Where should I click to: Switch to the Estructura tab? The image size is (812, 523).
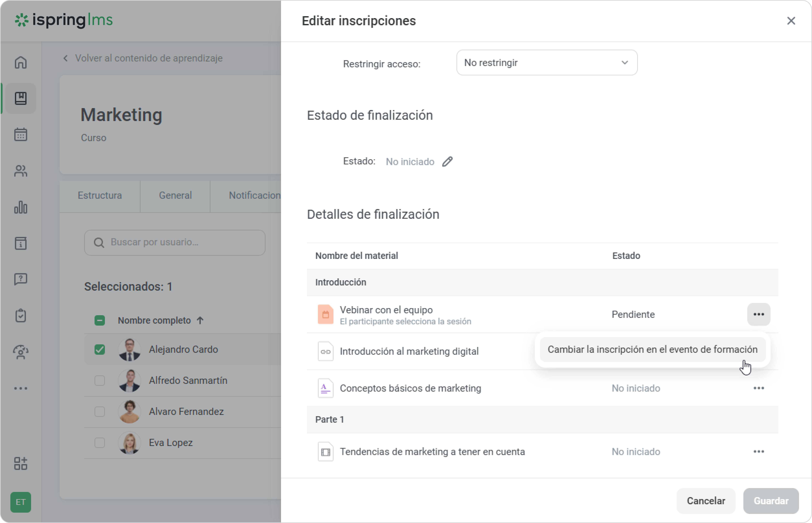[x=100, y=196]
